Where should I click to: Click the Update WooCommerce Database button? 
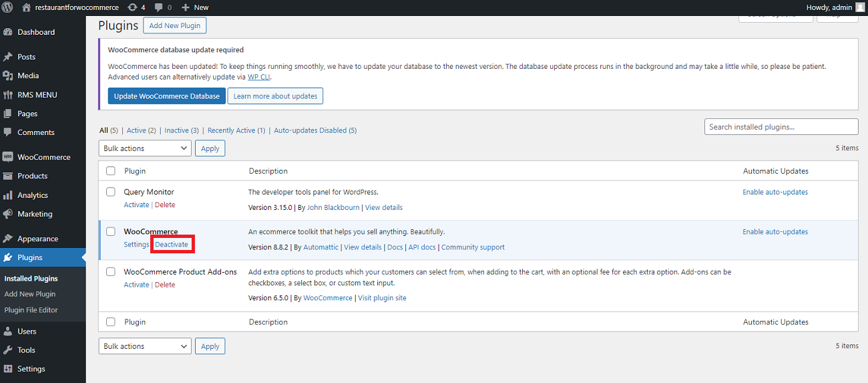[x=167, y=96]
